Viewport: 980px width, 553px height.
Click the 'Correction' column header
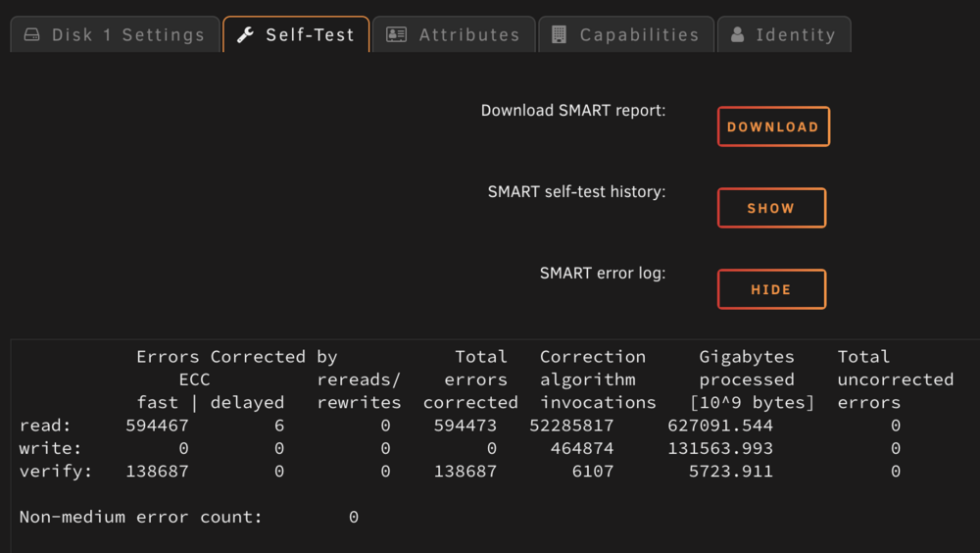point(593,357)
